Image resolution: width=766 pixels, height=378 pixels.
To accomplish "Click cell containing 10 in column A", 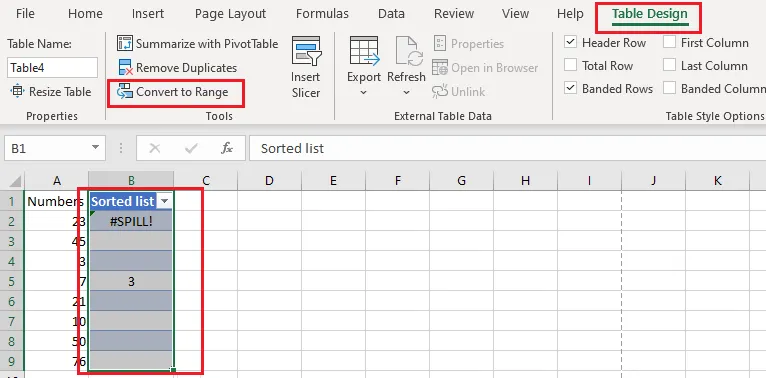I will 57,321.
